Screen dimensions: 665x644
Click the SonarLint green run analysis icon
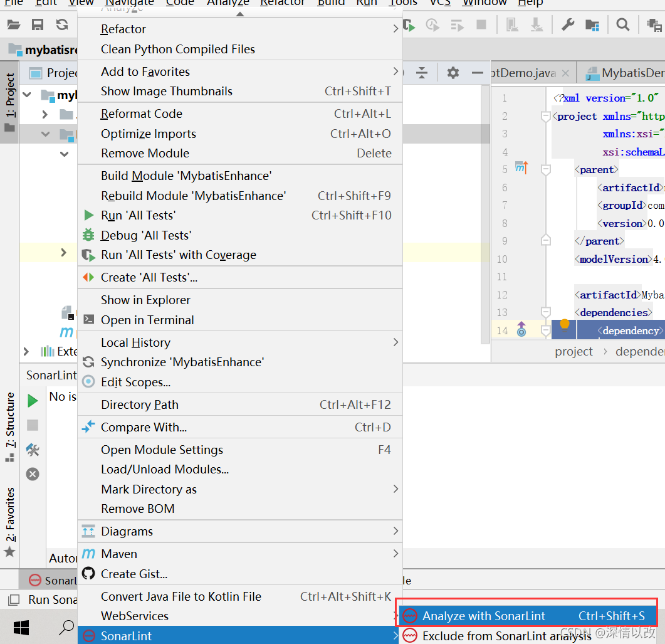coord(33,401)
